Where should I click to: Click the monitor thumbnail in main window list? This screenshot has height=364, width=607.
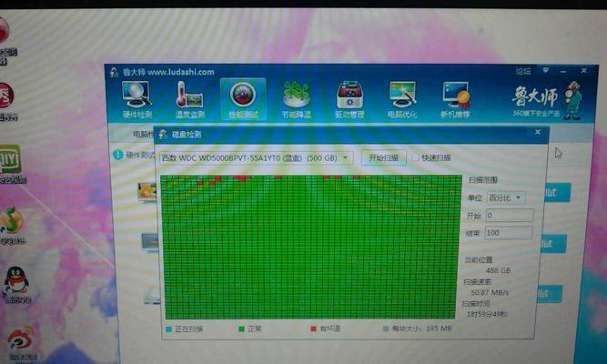pos(150,242)
